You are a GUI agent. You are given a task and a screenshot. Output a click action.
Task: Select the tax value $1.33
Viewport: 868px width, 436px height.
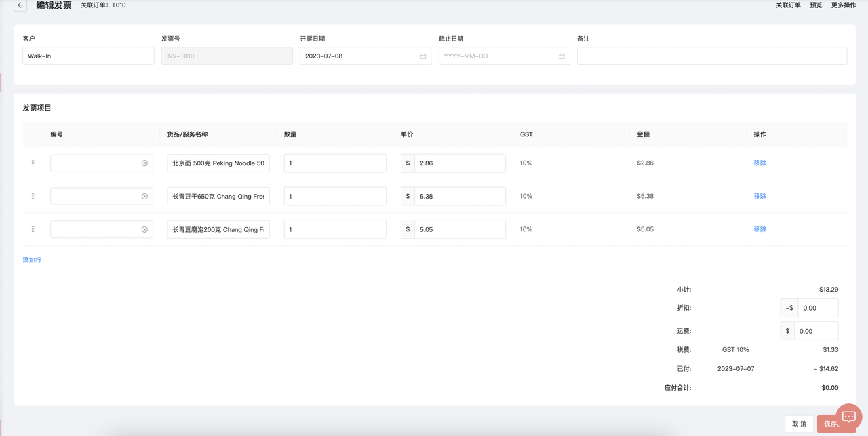tap(831, 350)
